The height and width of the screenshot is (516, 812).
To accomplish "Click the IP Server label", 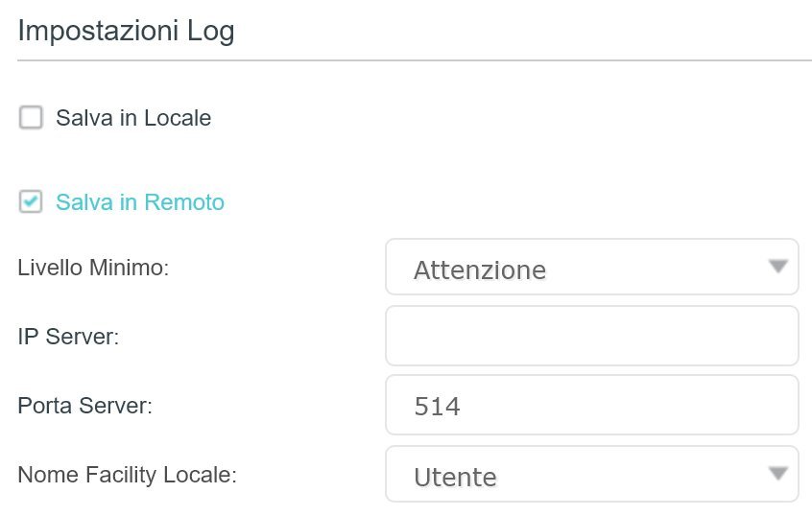I will (68, 337).
